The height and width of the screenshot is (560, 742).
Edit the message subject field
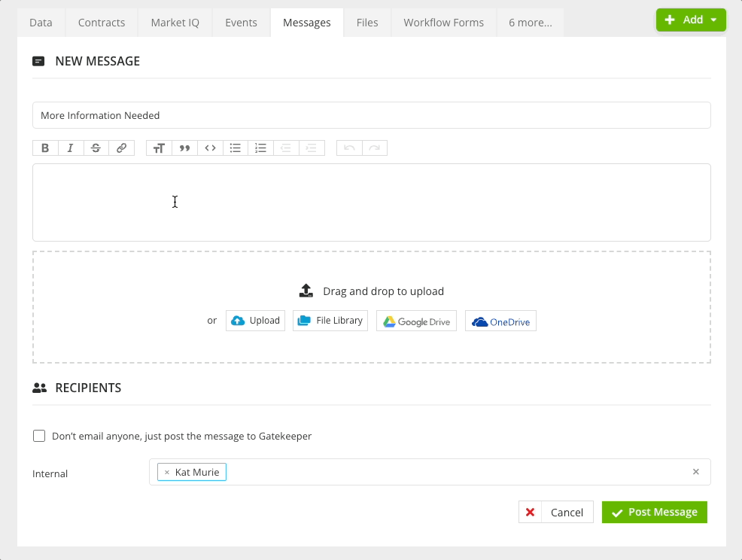click(371, 115)
